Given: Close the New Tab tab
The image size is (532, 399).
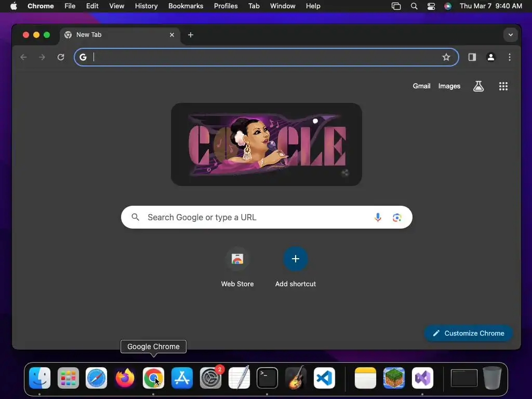Looking at the screenshot, I should [x=172, y=35].
